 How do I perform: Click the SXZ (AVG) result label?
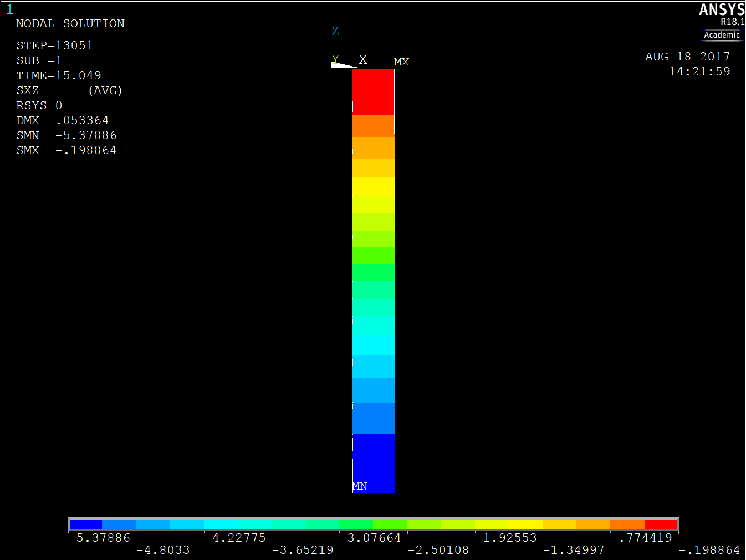click(x=69, y=90)
